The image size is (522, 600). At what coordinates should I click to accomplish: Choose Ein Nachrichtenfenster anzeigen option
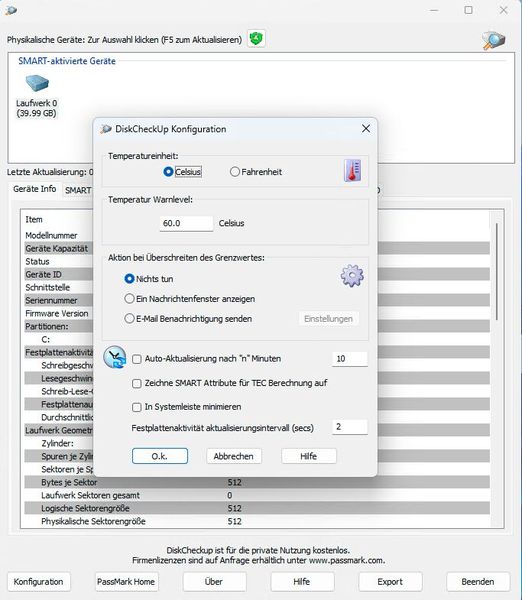tap(129, 299)
